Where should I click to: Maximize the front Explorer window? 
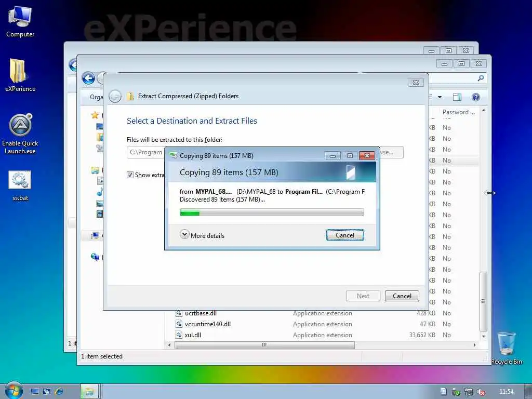461,63
